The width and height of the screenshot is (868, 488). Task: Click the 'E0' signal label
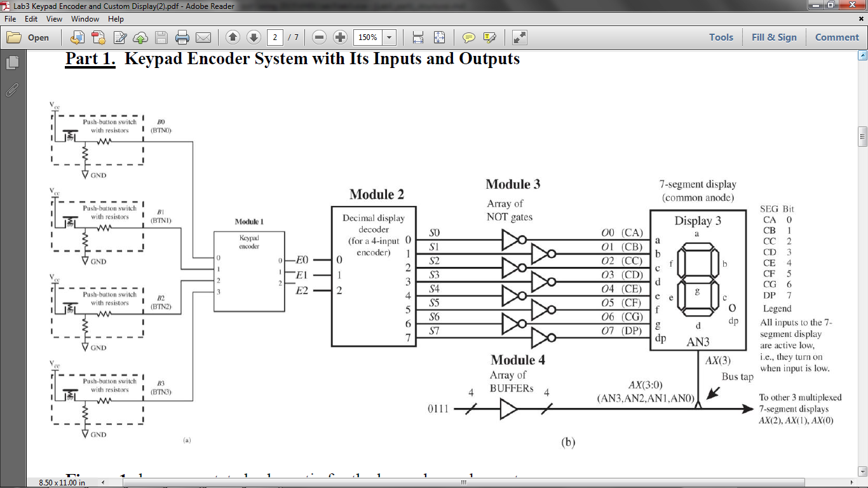(301, 260)
